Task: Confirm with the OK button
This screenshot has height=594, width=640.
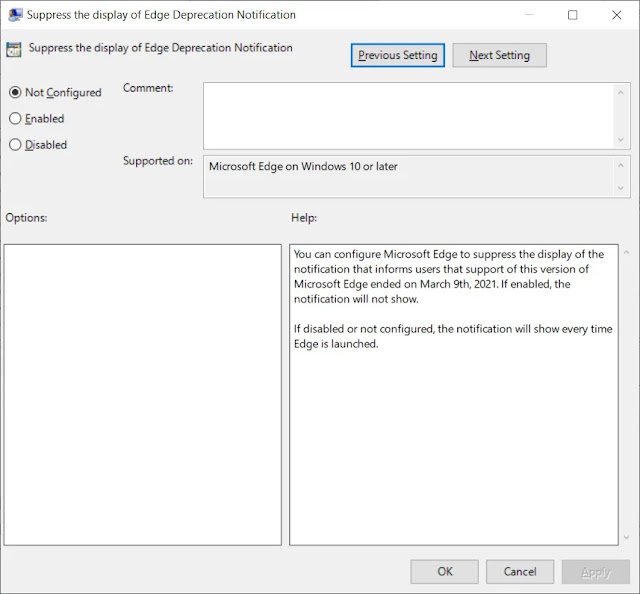Action: click(444, 572)
